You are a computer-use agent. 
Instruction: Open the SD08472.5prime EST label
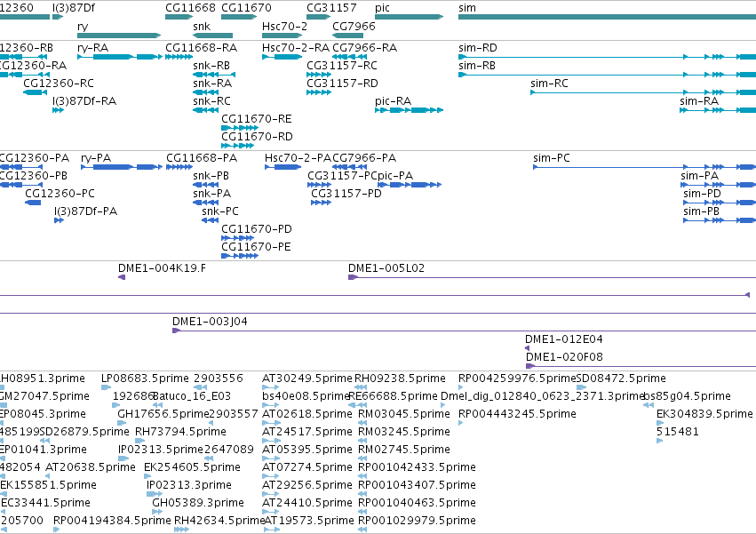621,379
